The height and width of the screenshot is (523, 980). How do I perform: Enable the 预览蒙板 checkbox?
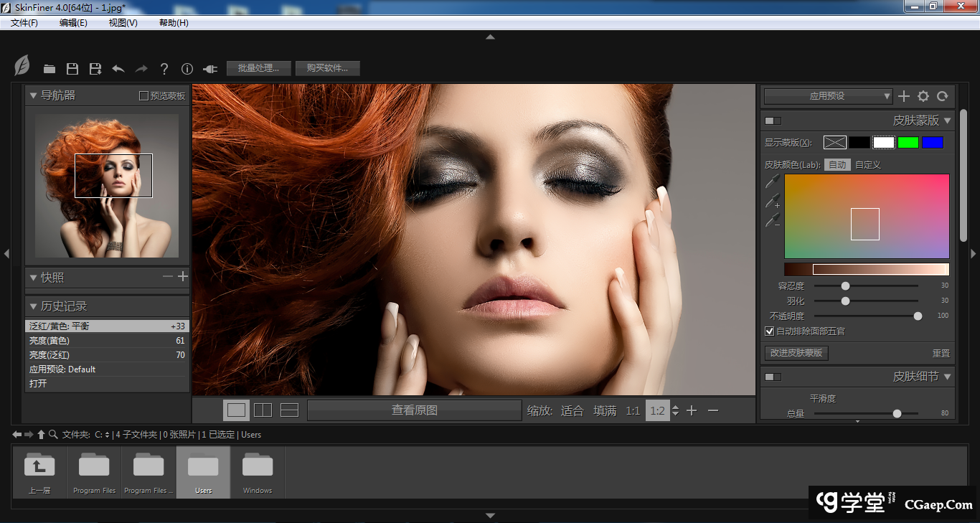(x=143, y=96)
